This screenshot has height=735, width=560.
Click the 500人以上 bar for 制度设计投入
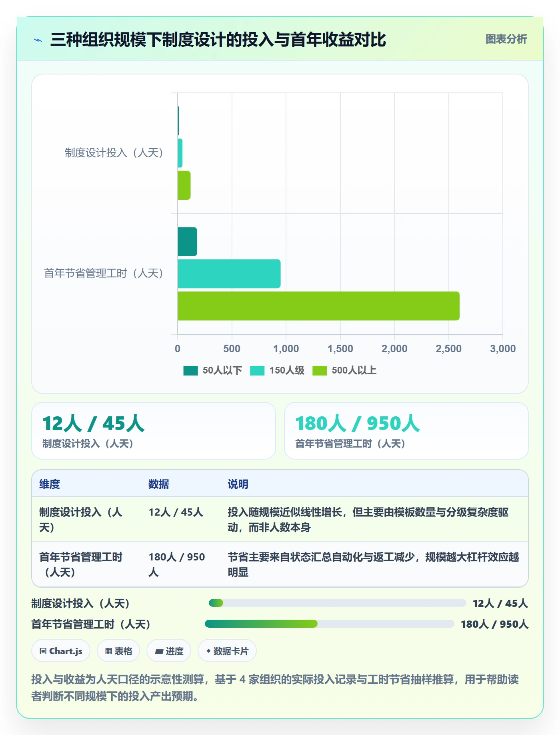[x=184, y=185]
